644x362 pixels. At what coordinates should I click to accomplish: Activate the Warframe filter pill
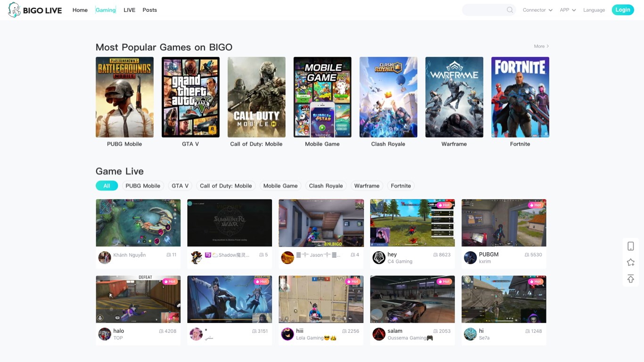[x=366, y=186]
